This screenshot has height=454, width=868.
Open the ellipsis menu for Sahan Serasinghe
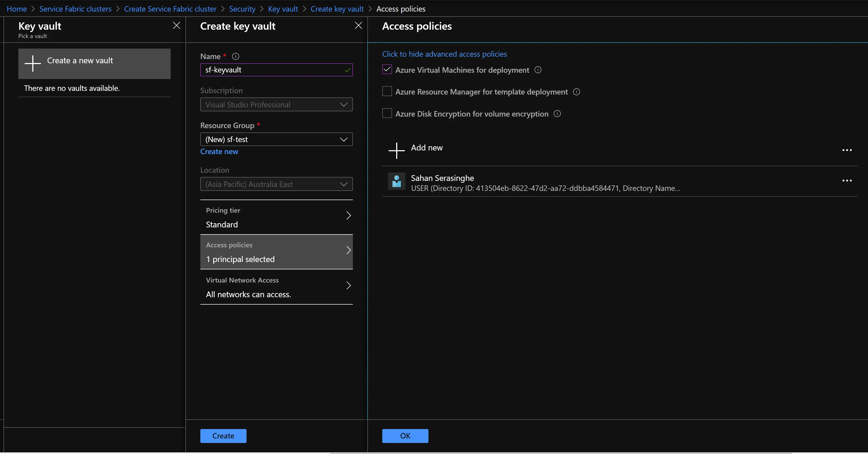point(847,181)
